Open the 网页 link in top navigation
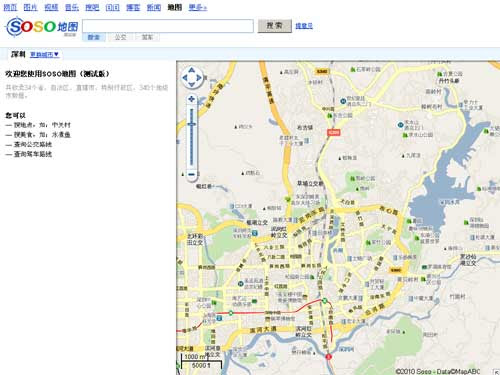 [x=10, y=7]
